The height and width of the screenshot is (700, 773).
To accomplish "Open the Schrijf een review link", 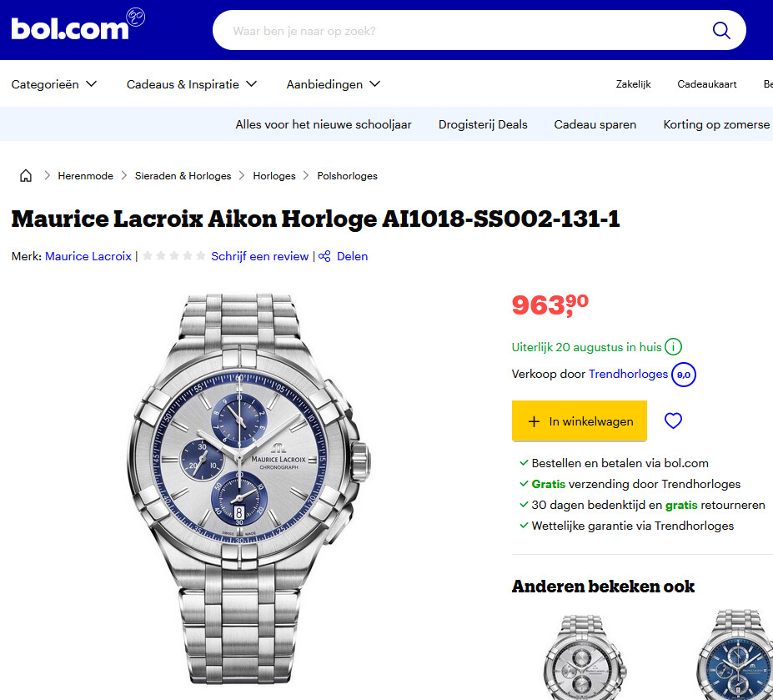I will [260, 256].
